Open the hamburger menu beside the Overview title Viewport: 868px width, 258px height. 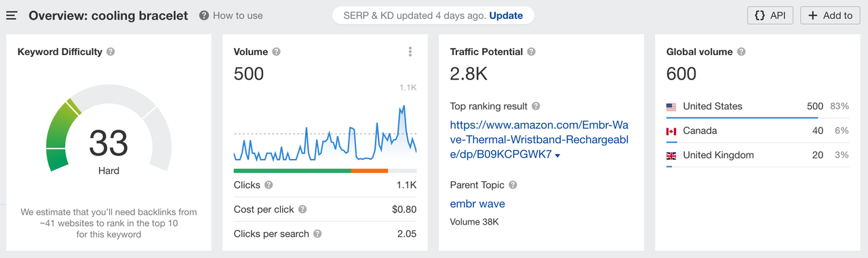click(x=12, y=15)
